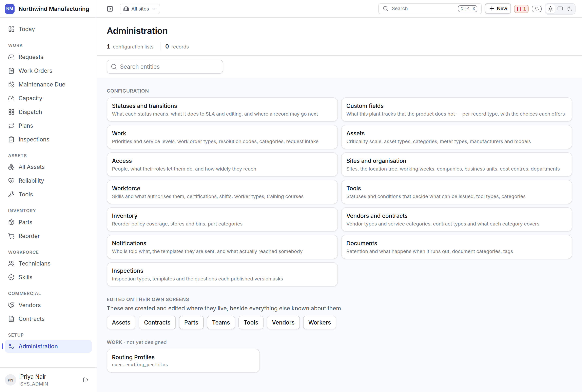Open the red alert badge showing 1
The image size is (582, 392).
[521, 9]
